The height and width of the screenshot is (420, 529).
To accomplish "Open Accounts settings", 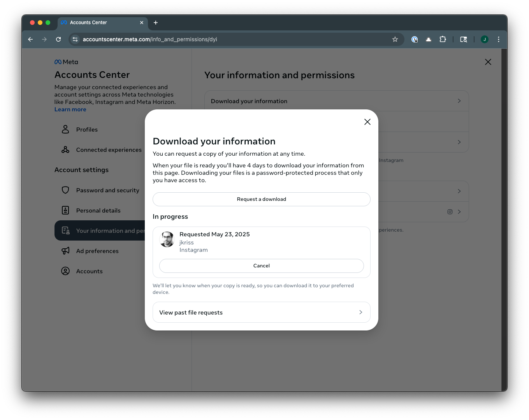I will [100, 271].
